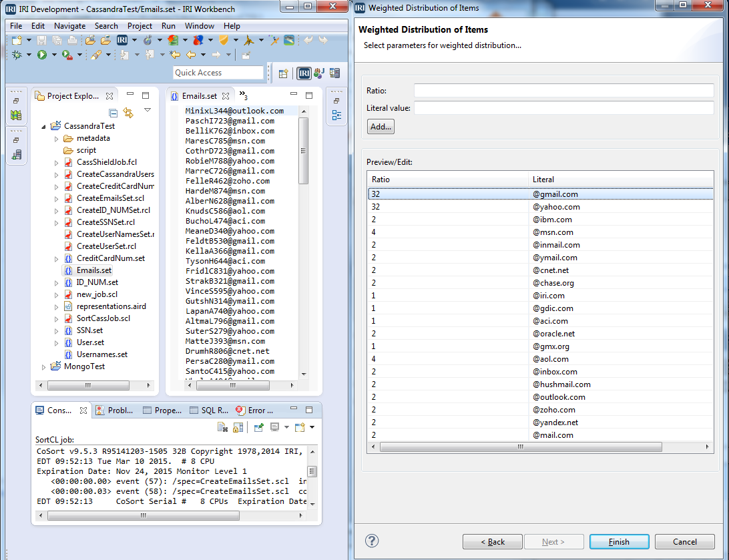Open the Console display selector dropdown

coord(286,427)
